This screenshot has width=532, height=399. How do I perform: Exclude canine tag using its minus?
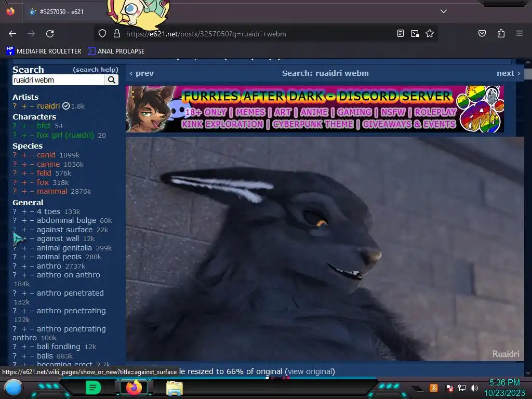click(x=32, y=164)
